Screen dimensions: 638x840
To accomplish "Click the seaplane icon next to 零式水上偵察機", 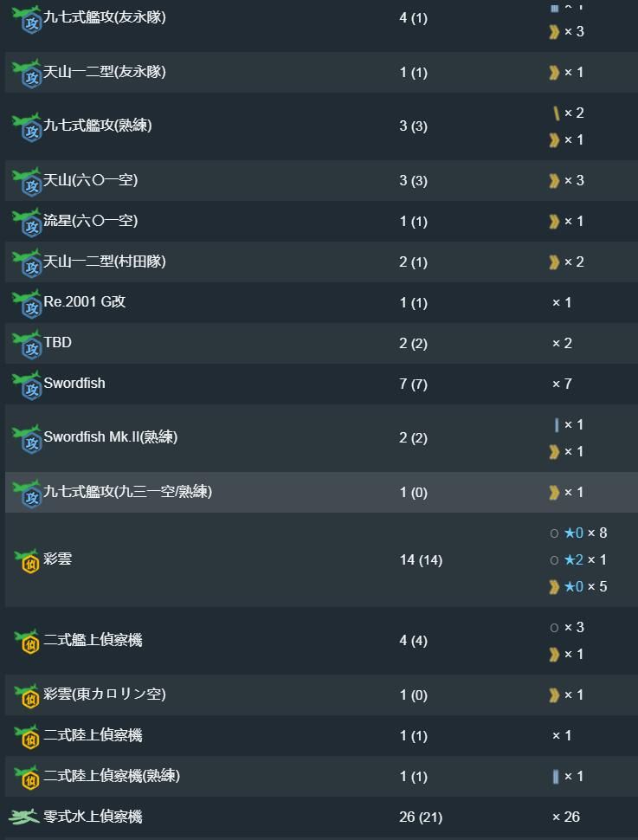I will click(24, 817).
